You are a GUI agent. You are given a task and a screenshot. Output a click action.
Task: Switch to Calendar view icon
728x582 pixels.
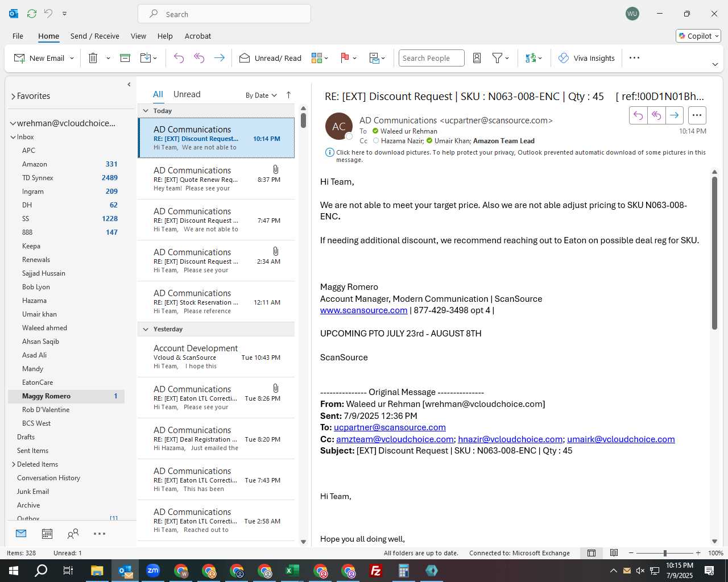pyautogui.click(x=47, y=534)
